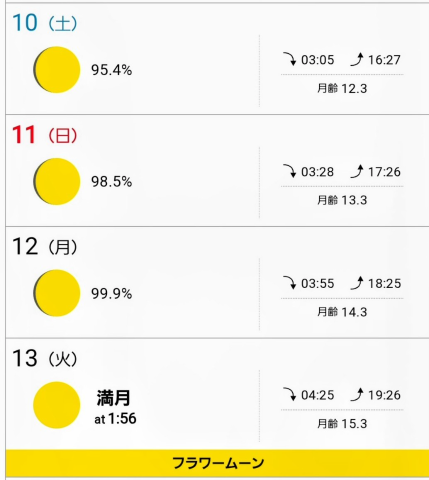Click the 月齢 13.3 moon age text
The image size is (429, 480).
[x=342, y=200]
